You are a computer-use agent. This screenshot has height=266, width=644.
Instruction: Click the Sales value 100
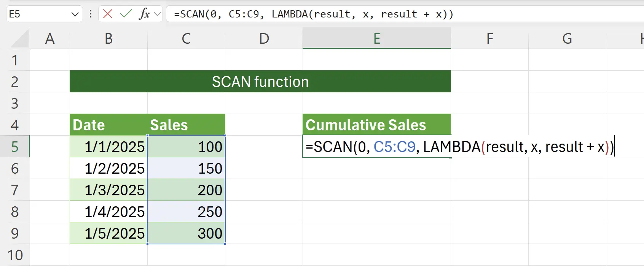[x=186, y=147]
